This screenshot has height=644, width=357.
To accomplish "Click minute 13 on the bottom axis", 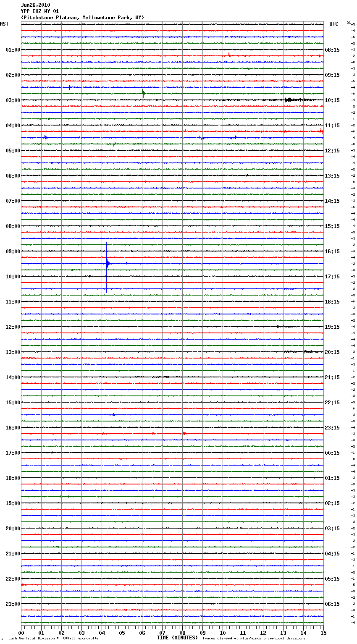I will [x=283, y=632].
